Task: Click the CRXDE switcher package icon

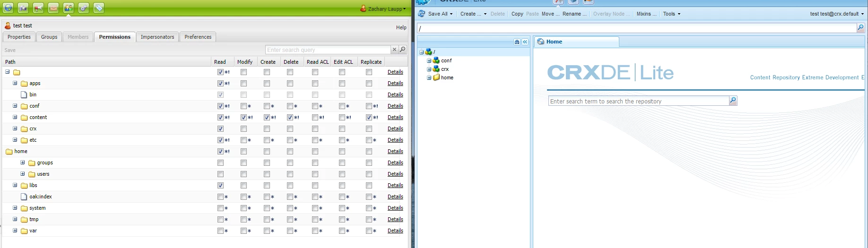Action: 573,2
